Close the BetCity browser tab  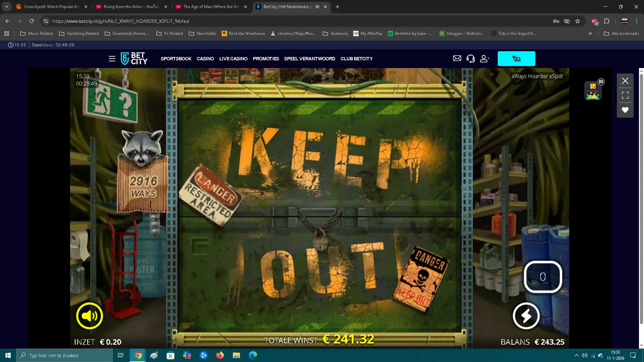[325, 7]
